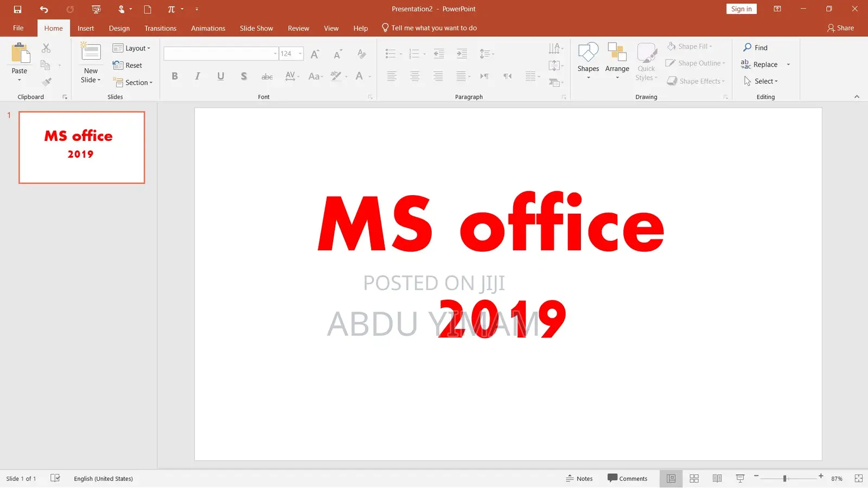The height and width of the screenshot is (488, 868).
Task: Save the presentation from the quick access toolbar
Action: click(17, 9)
